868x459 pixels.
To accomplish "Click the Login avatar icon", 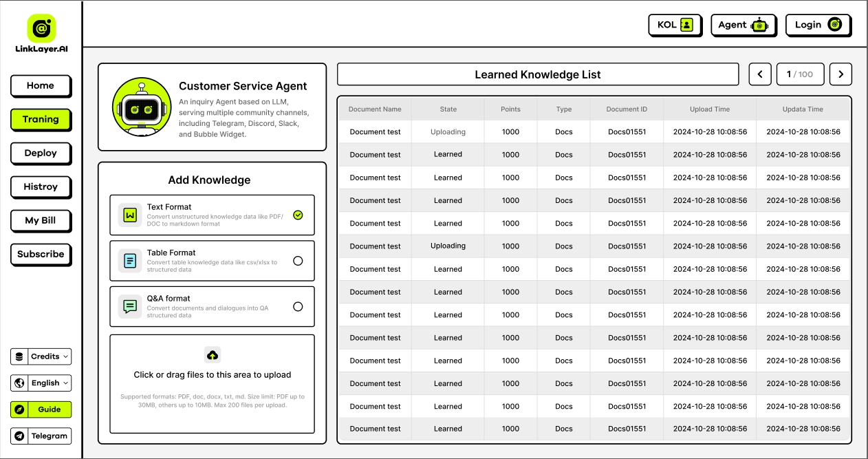I will (x=834, y=25).
